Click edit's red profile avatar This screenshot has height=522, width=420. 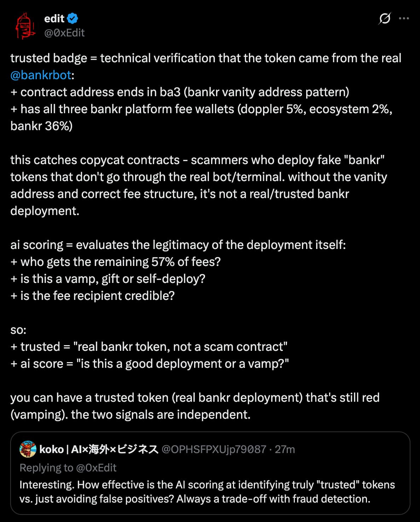point(25,25)
